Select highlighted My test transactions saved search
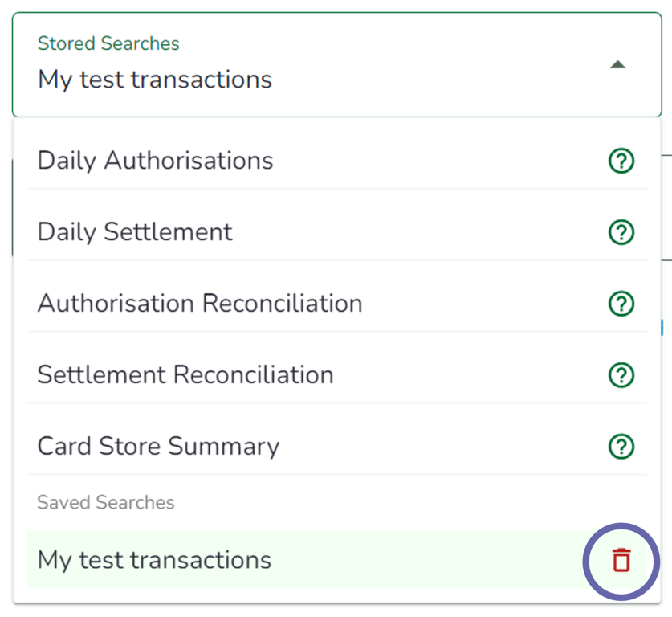Viewport: 672px width, 617px height. (155, 560)
